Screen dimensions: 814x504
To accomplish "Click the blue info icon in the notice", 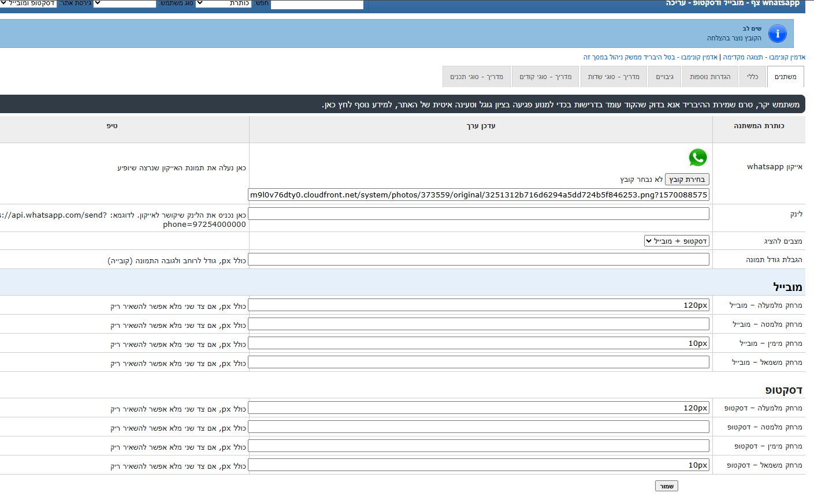I will click(778, 33).
